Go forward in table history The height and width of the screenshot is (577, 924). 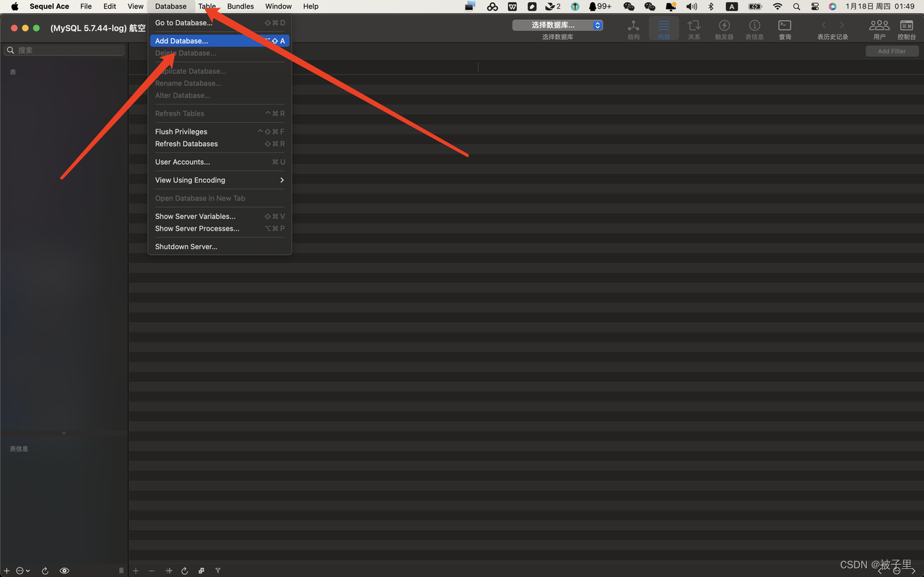(x=842, y=25)
